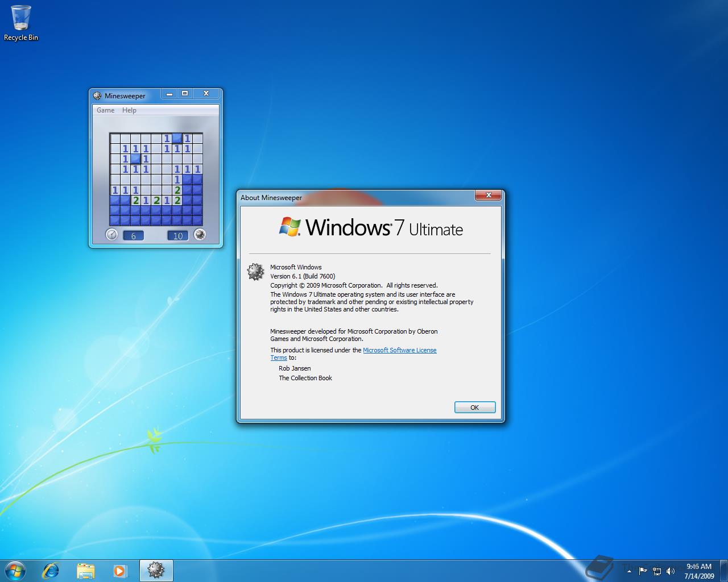Click the network tray icon
This screenshot has height=582, width=728.
coord(657,571)
